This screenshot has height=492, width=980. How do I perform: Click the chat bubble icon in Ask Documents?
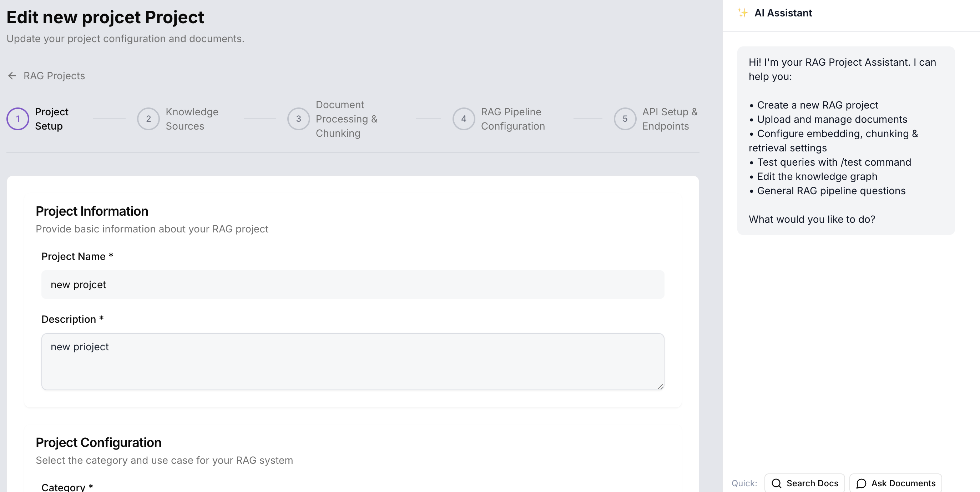[861, 483]
